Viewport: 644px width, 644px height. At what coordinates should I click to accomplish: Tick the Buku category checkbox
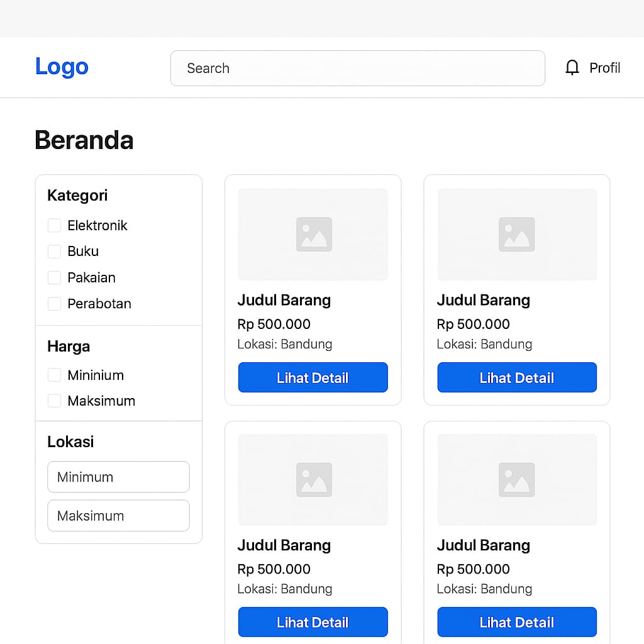pos(54,252)
